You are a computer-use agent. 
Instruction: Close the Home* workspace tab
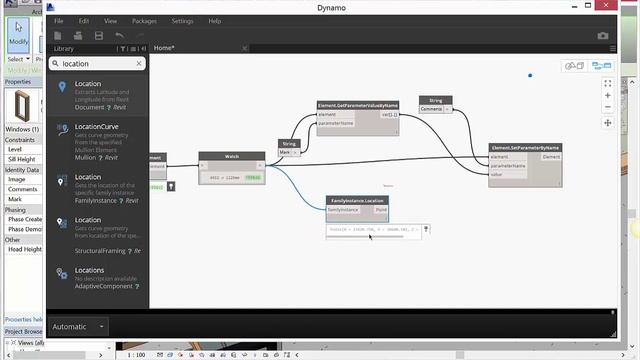[x=244, y=49]
